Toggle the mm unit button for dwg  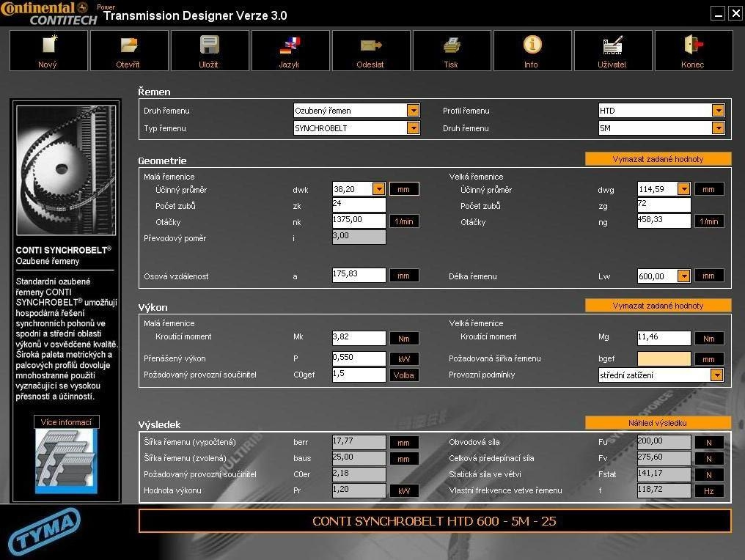[x=709, y=189]
